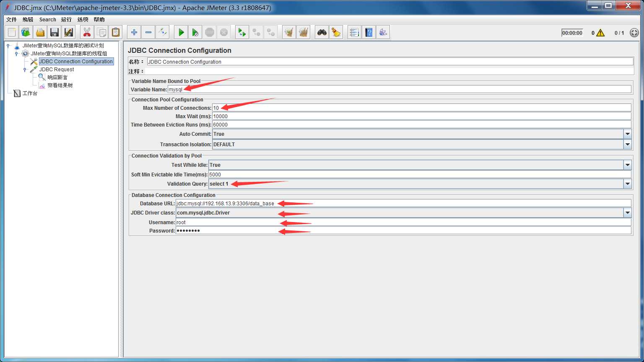This screenshot has height=362, width=644.
Task: Open the Search menu
Action: coord(47,20)
